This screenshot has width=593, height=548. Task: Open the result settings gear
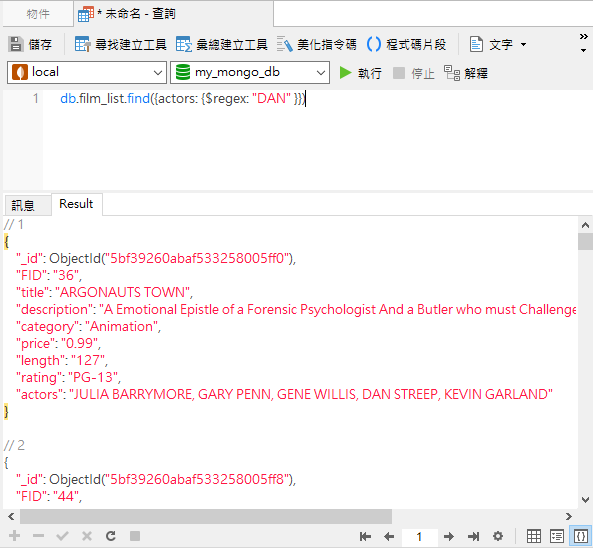click(498, 536)
